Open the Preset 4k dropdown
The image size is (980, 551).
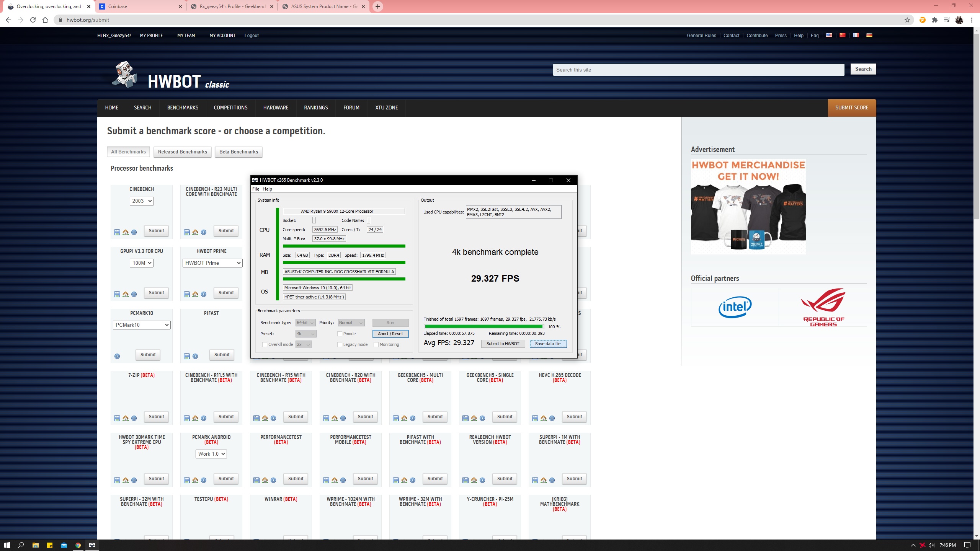click(x=305, y=334)
